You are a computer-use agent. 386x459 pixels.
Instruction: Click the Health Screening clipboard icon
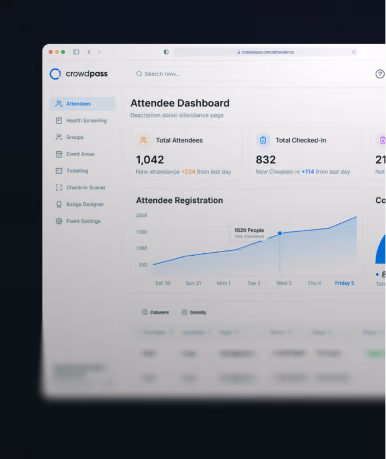tap(59, 120)
